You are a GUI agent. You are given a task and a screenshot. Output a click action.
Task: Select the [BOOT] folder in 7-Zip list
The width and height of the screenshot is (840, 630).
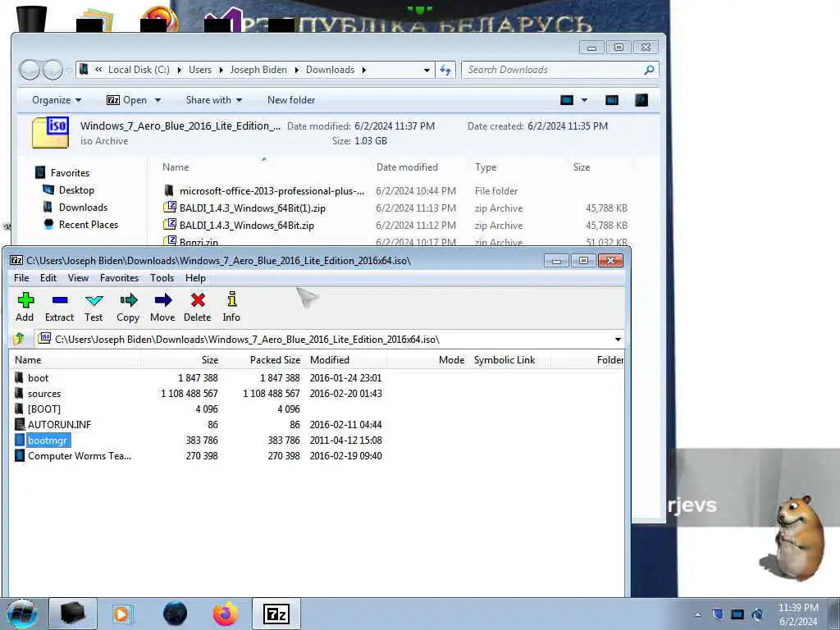click(44, 409)
